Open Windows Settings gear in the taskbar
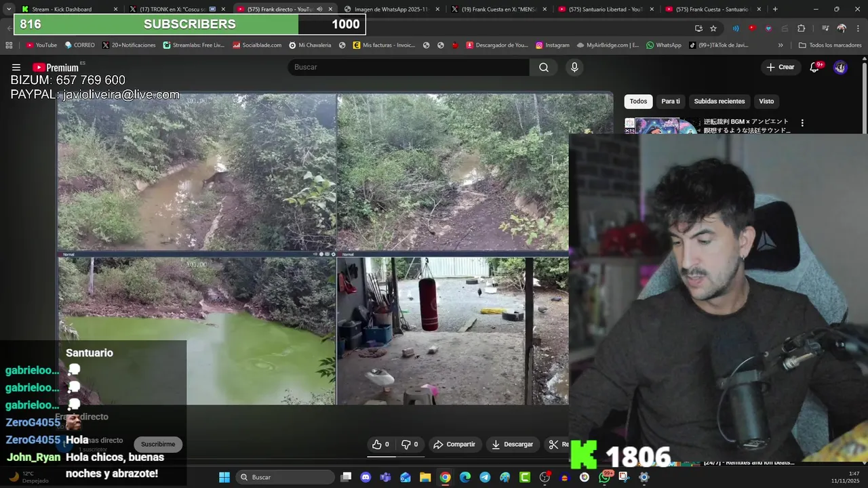The image size is (868, 488). click(644, 477)
